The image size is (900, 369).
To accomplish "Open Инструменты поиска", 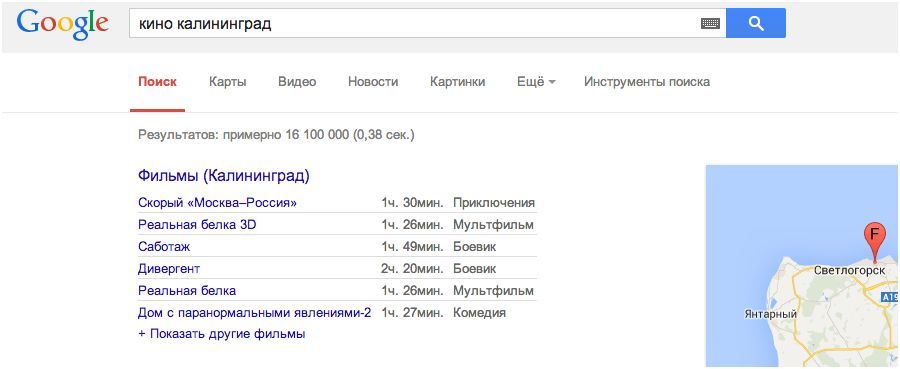I will click(x=647, y=81).
